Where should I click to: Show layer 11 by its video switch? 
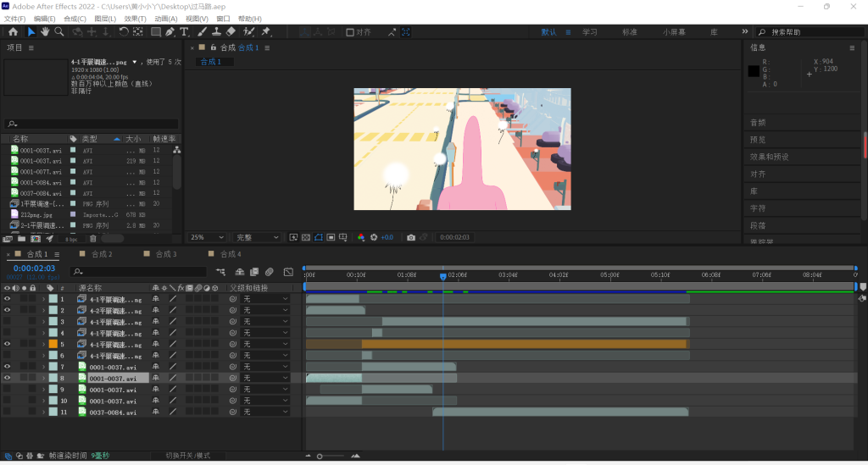point(7,412)
